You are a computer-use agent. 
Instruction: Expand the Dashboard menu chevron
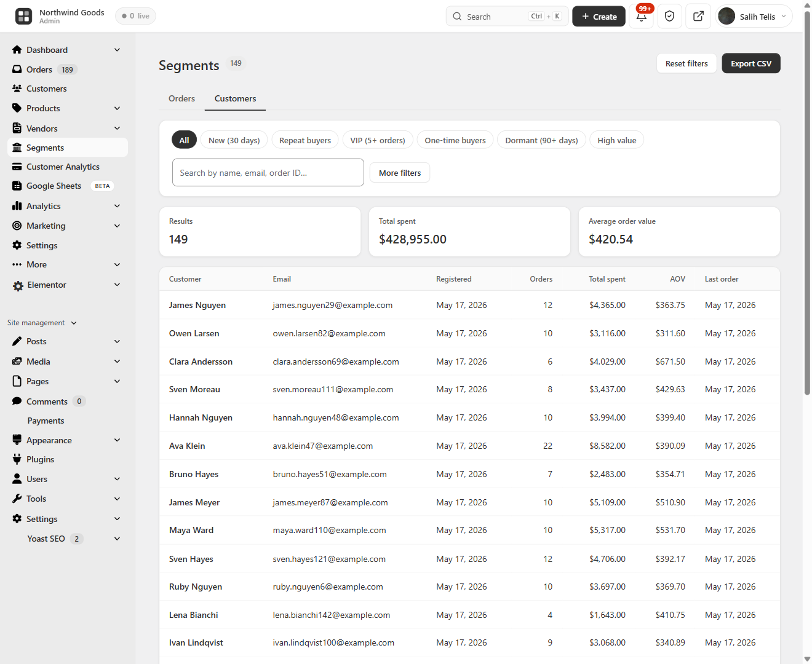[x=117, y=50]
